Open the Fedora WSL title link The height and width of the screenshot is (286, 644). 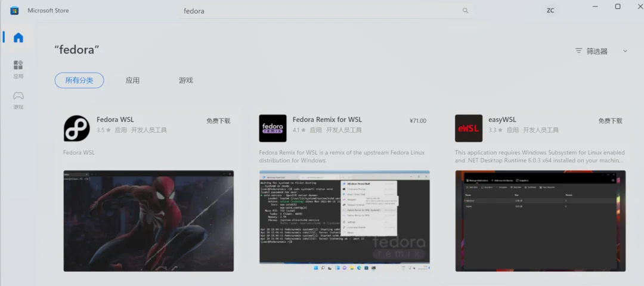115,120
